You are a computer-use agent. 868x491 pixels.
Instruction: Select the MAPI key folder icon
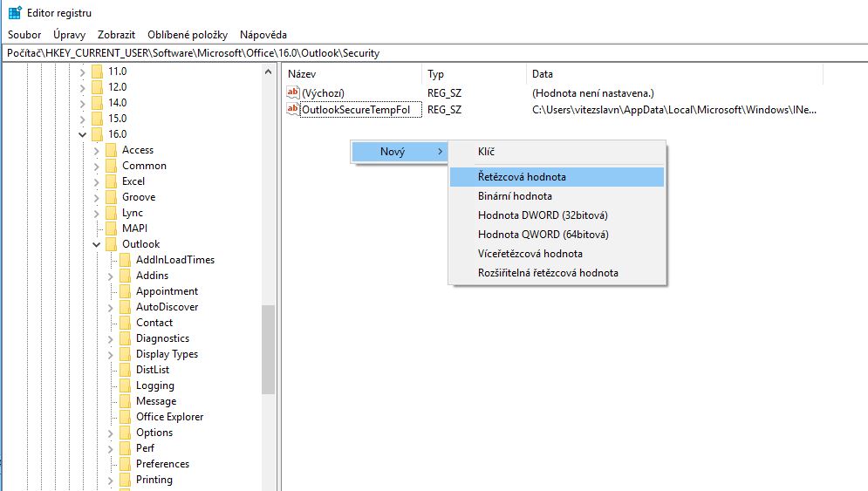(111, 228)
